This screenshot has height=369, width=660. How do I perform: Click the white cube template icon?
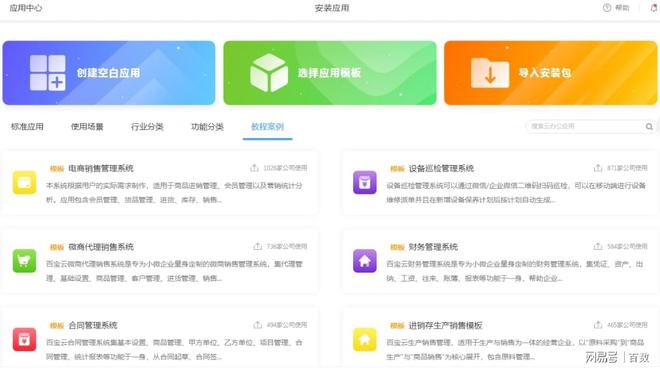tap(269, 73)
